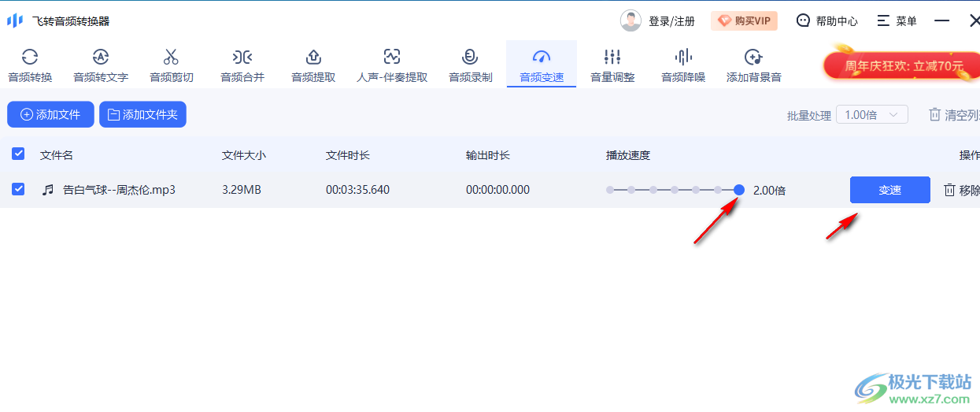Minimize the application window
980x412 pixels.
pyautogui.click(x=942, y=20)
